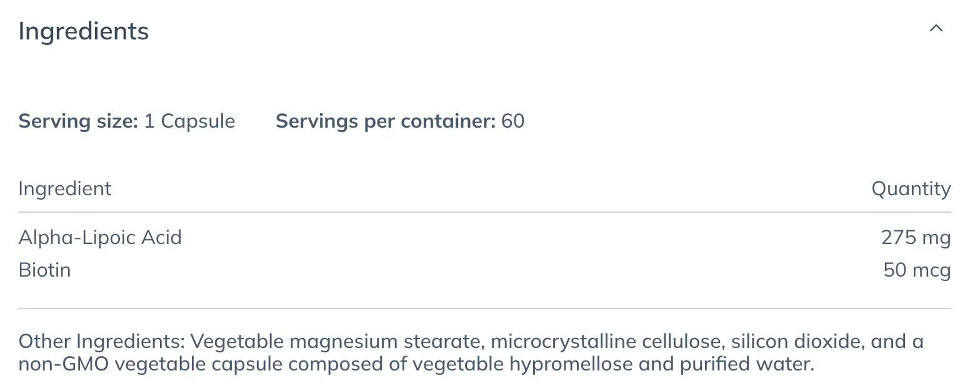
Task: Click the divider line below Biotin row
Action: coord(484,309)
